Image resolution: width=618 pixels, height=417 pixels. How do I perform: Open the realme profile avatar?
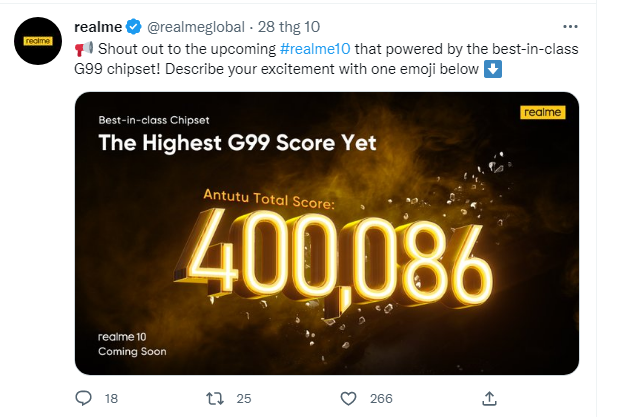point(38,41)
